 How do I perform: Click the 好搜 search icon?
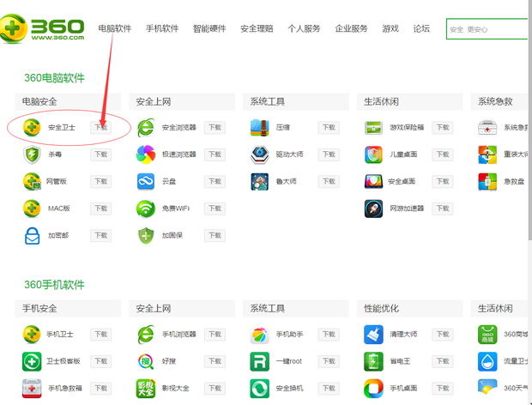tap(146, 361)
